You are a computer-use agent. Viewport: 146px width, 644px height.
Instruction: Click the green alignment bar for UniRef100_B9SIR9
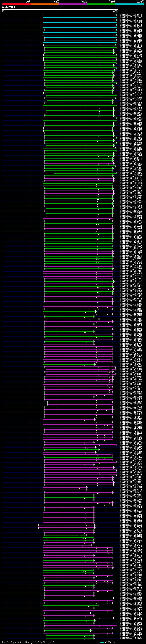[x=86, y=173]
